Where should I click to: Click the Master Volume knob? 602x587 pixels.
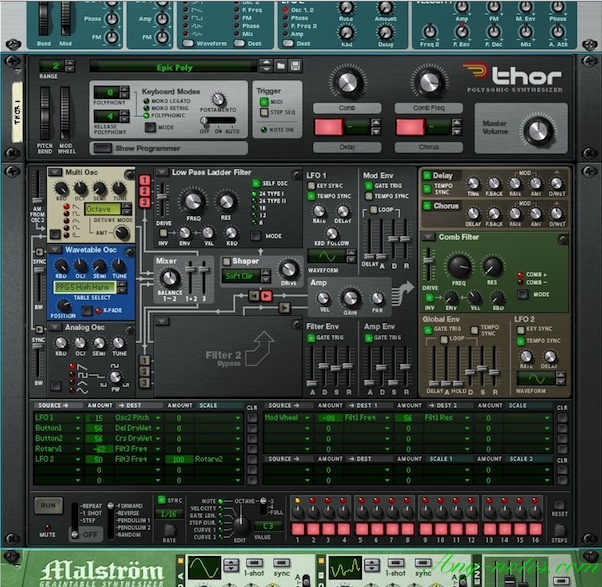[x=538, y=131]
